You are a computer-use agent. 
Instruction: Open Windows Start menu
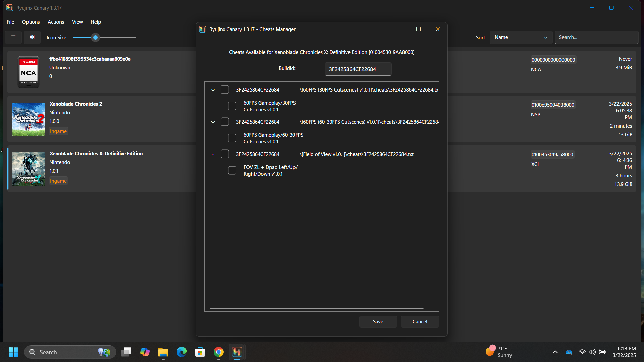coord(13,352)
